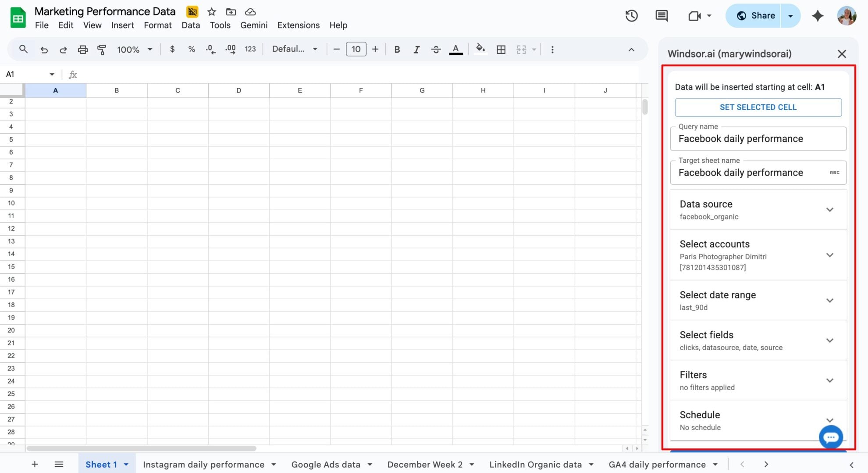Print the spreadsheet
The image size is (868, 473).
(x=82, y=50)
